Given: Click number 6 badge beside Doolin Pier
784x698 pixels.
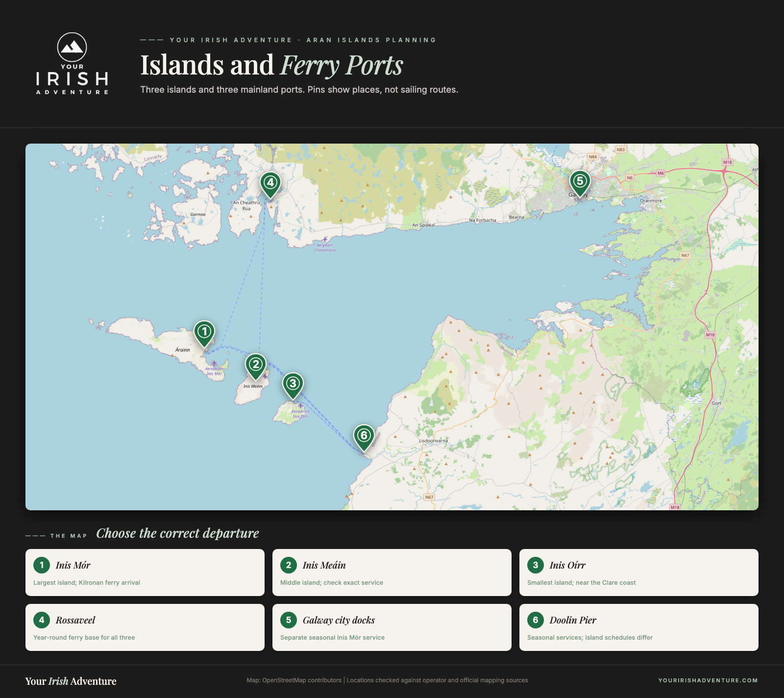Looking at the screenshot, I should pos(536,620).
